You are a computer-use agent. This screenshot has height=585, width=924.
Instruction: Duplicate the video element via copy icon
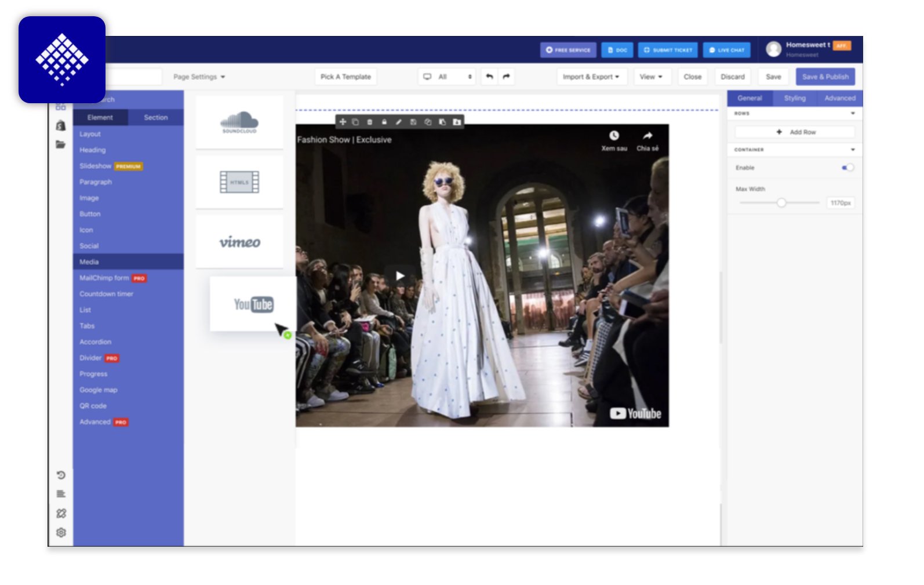tap(355, 122)
